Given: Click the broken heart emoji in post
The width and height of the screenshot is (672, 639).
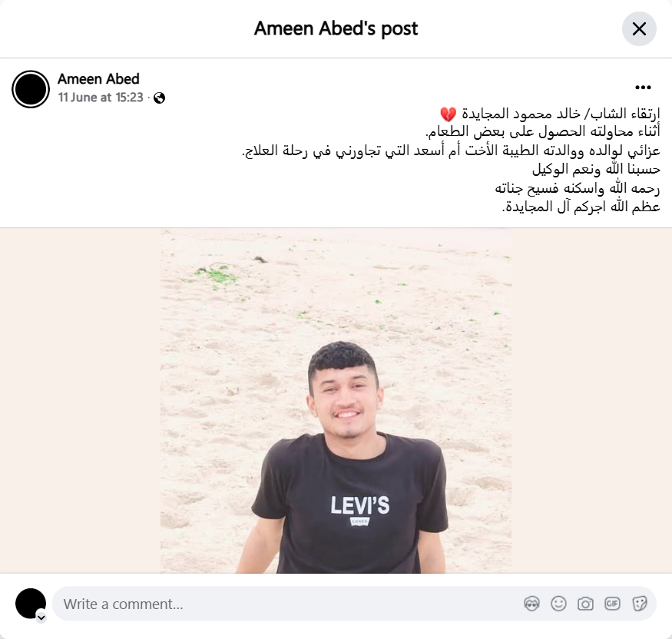Looking at the screenshot, I should [x=448, y=114].
